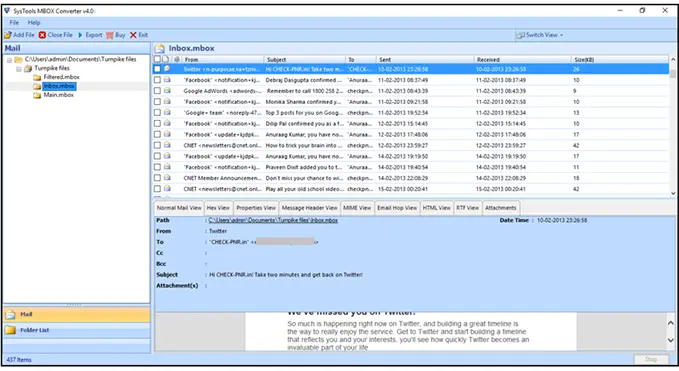Select the Don't miss your chance email

tap(410, 178)
